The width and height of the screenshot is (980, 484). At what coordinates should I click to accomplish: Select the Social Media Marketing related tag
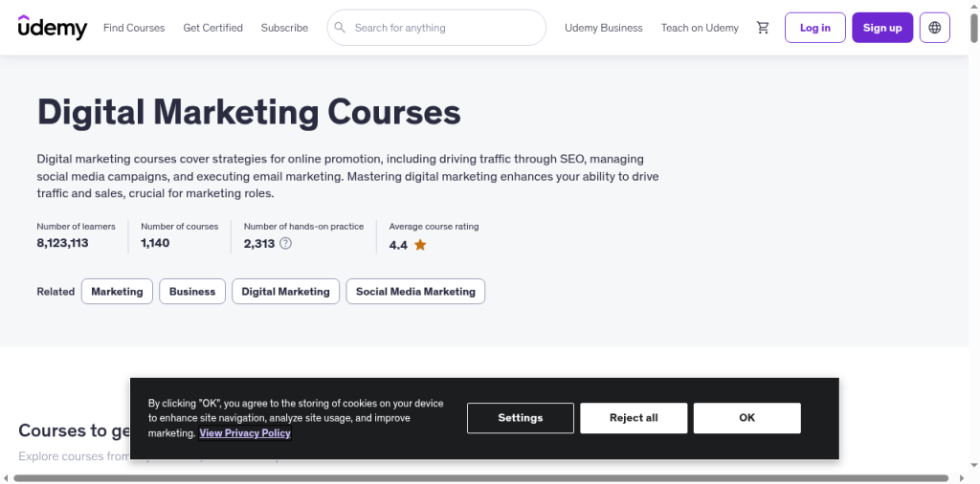[x=415, y=291]
